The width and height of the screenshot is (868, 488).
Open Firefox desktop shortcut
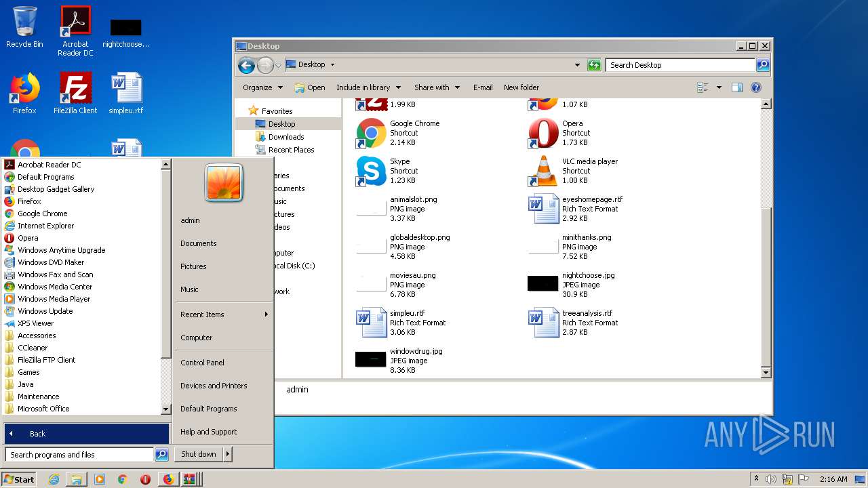[x=24, y=94]
